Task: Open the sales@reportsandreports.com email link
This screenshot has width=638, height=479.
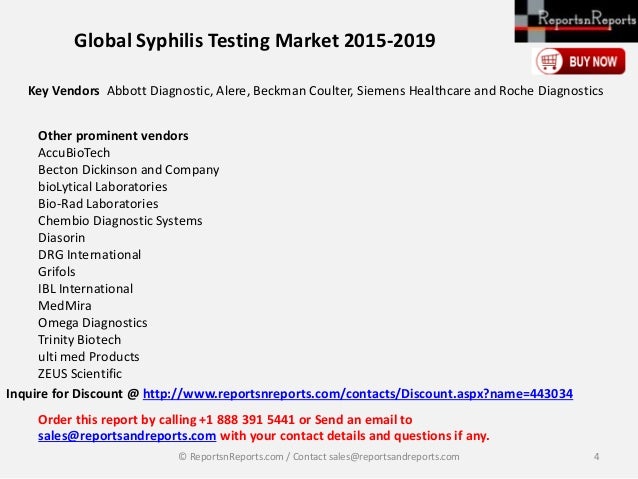Action: point(127,435)
